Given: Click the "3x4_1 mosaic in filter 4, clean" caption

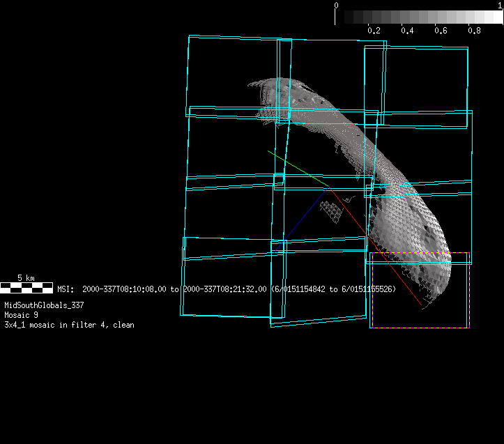Looking at the screenshot, I should coord(69,325).
